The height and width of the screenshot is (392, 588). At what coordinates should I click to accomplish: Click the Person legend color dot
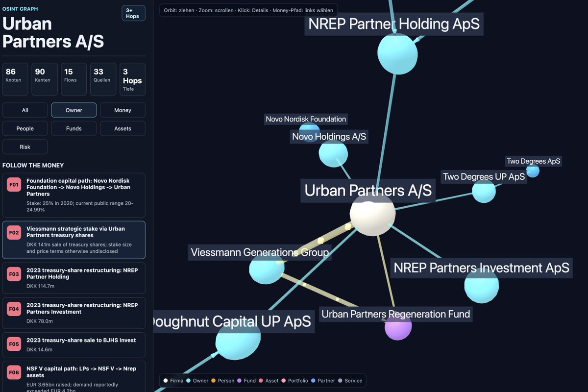click(x=214, y=381)
